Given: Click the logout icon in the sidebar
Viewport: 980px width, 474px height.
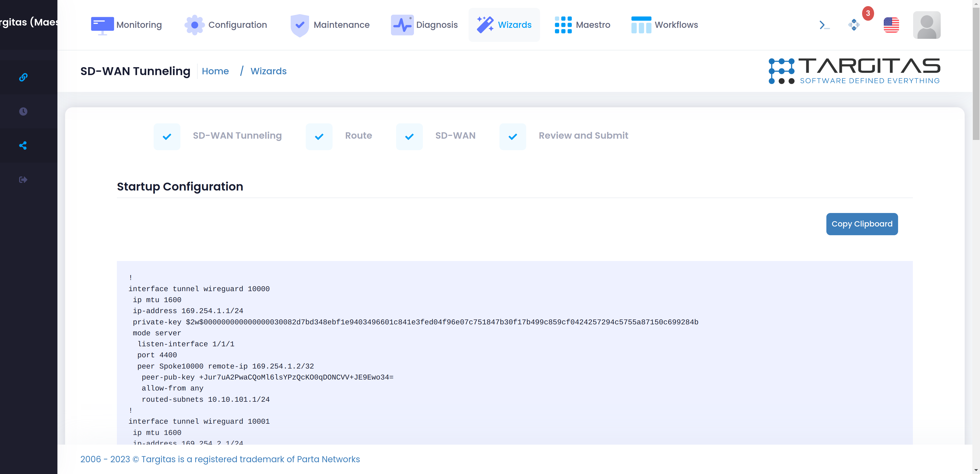Looking at the screenshot, I should pos(23,180).
